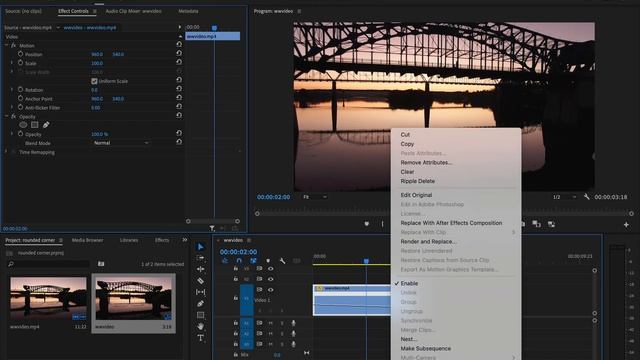The image size is (640, 360).
Task: Reset the Anchor Point parameter
Action: click(x=179, y=98)
